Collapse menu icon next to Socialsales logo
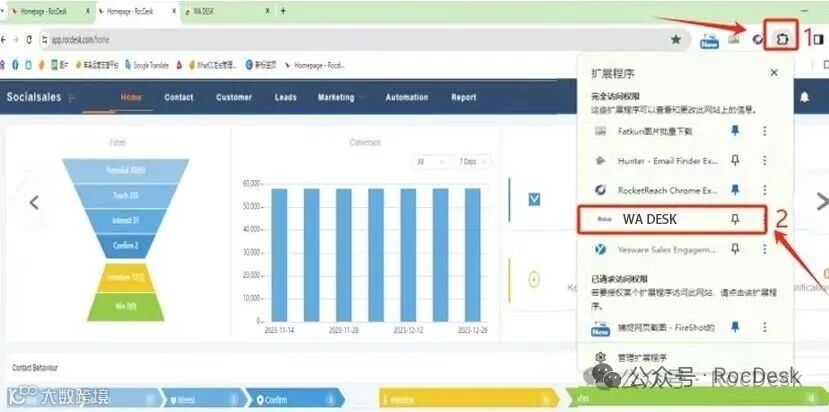This screenshot has width=829, height=412. (72, 98)
